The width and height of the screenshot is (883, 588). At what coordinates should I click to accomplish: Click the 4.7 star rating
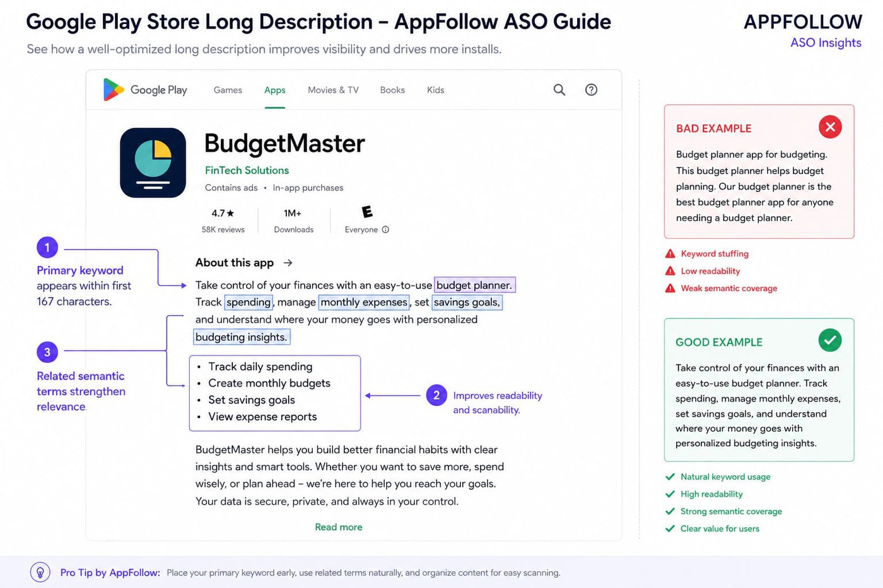pyautogui.click(x=223, y=214)
